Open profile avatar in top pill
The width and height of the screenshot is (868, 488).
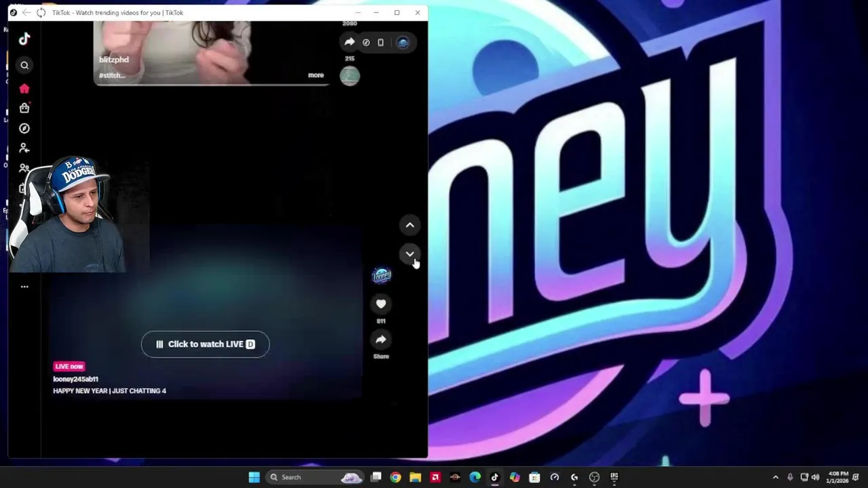[403, 42]
